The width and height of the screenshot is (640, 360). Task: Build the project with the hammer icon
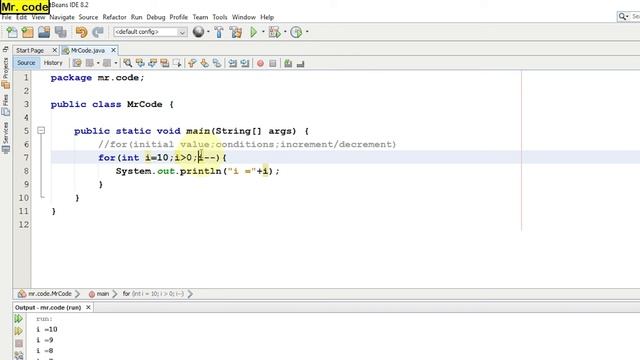219,32
